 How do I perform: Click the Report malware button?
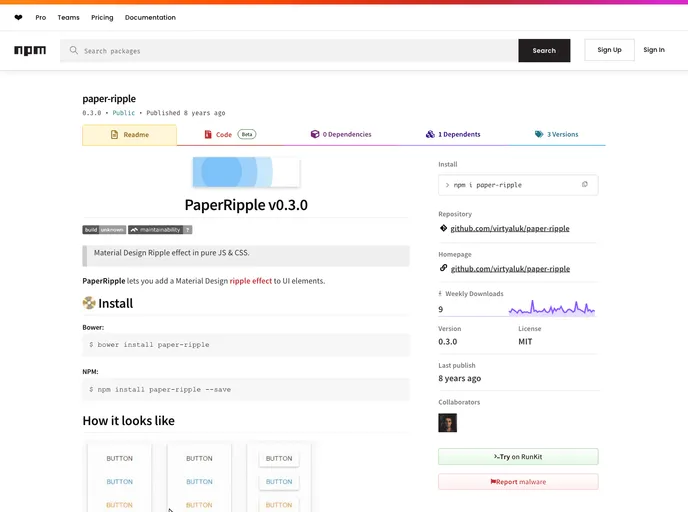click(518, 482)
